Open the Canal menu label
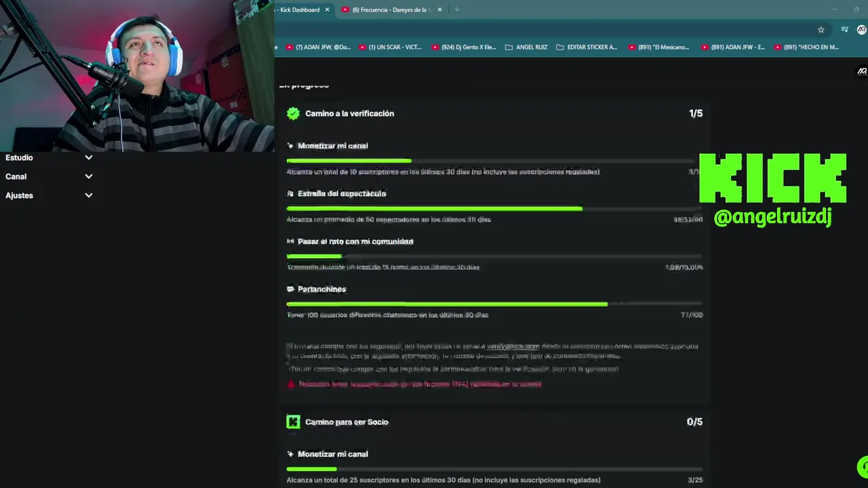This screenshot has width=868, height=488. (16, 176)
